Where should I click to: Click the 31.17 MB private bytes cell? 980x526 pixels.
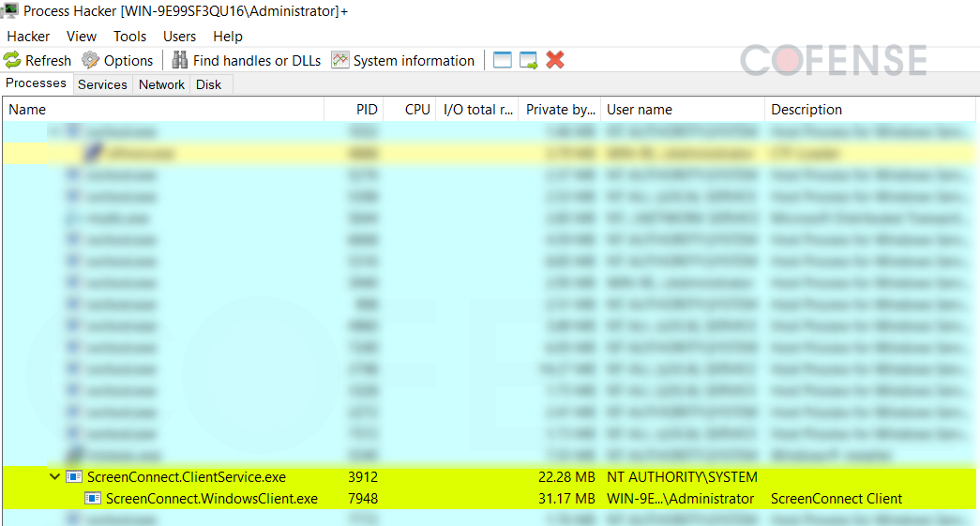point(566,499)
